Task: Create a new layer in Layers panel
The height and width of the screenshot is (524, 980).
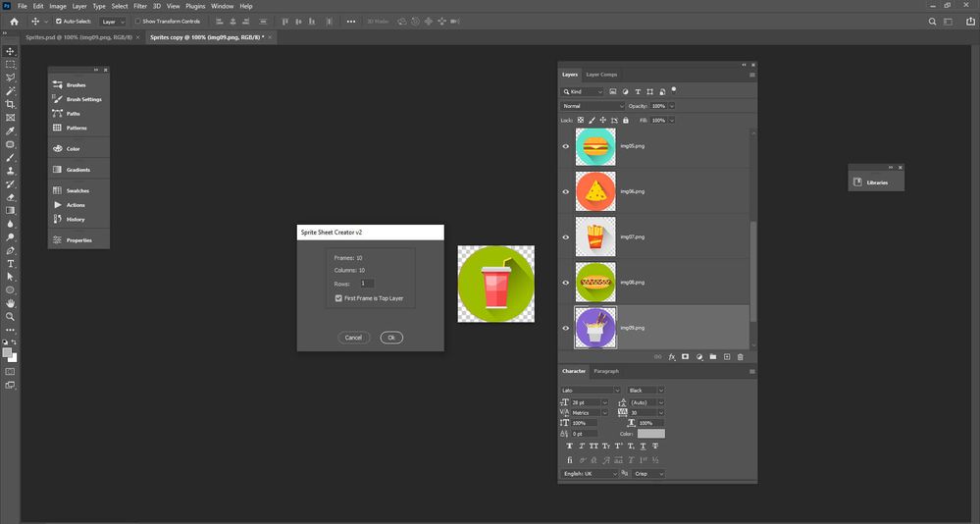Action: tap(726, 357)
